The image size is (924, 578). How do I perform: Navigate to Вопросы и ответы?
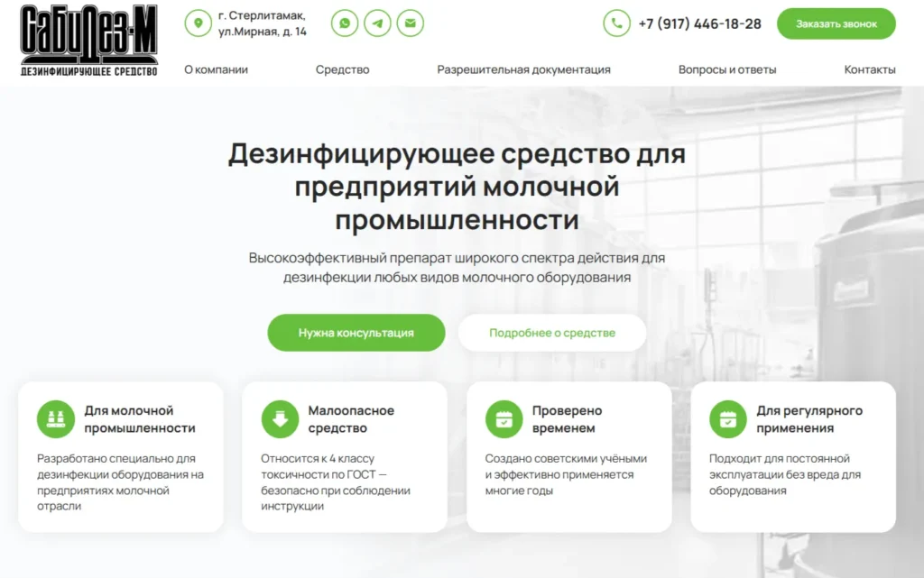[x=727, y=69]
